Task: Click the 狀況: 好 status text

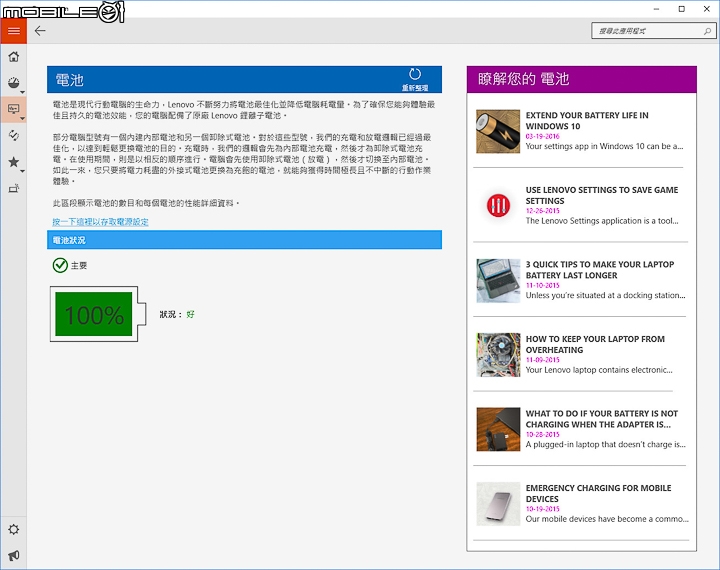Action: [x=177, y=314]
